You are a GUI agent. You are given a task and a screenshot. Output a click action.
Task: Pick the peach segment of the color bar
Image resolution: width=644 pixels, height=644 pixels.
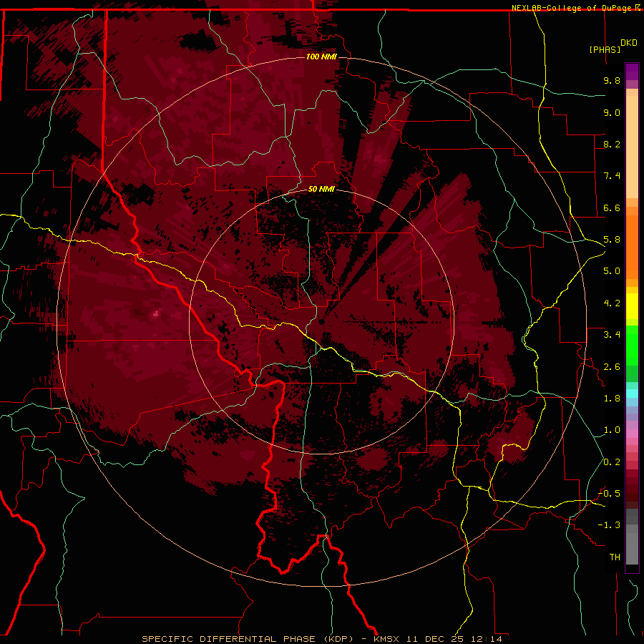[632, 146]
